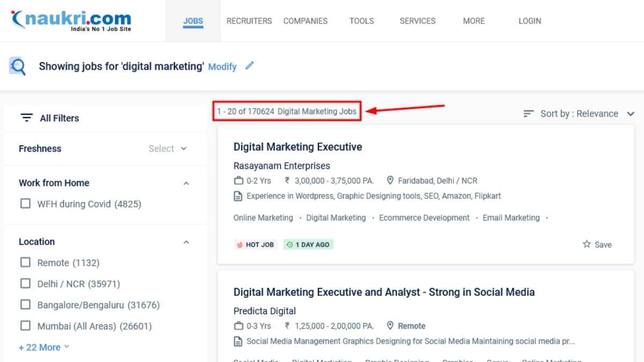Click the pencil edit icon next to Modify
Viewport: 644px width, 362px height.
[x=250, y=66]
